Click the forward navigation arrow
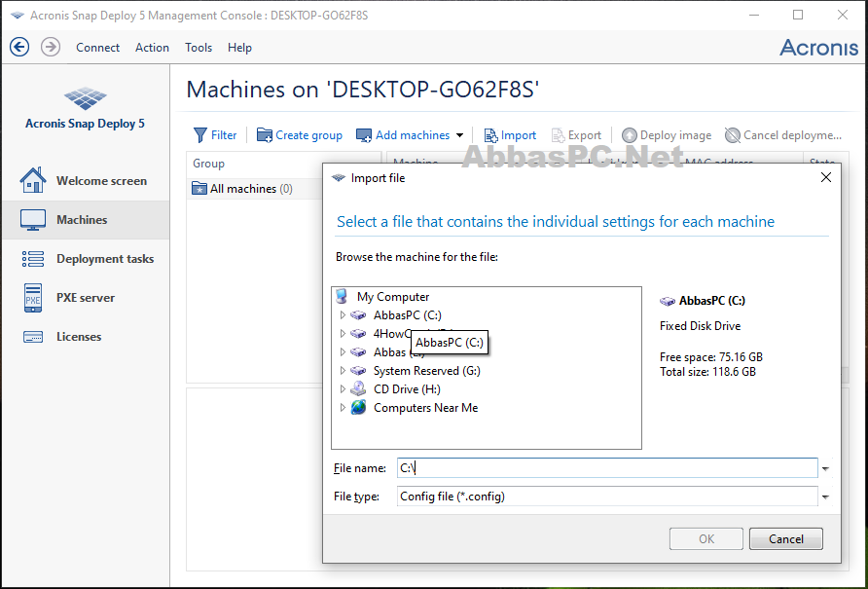This screenshot has width=868, height=589. click(x=51, y=47)
